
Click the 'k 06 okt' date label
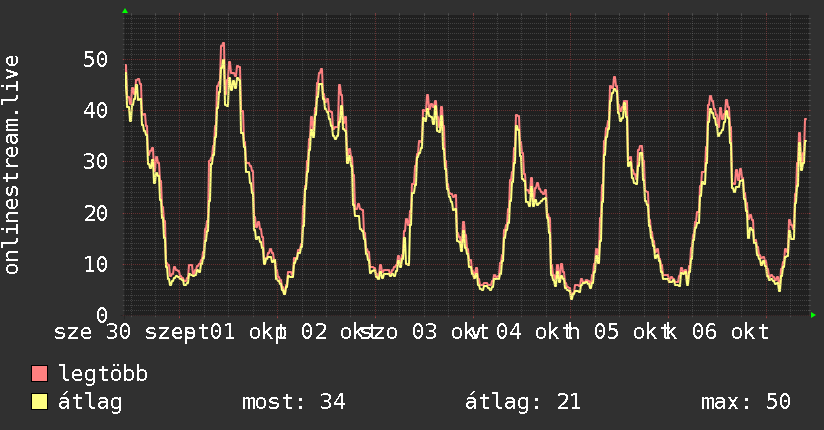717,332
